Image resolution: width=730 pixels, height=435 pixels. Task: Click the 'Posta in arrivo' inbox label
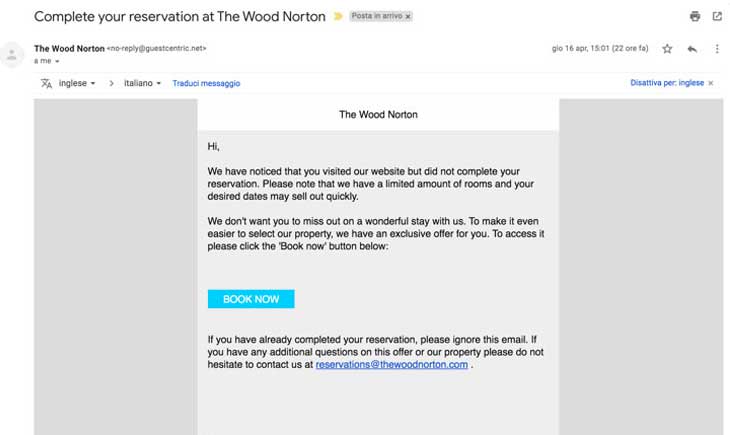(376, 17)
